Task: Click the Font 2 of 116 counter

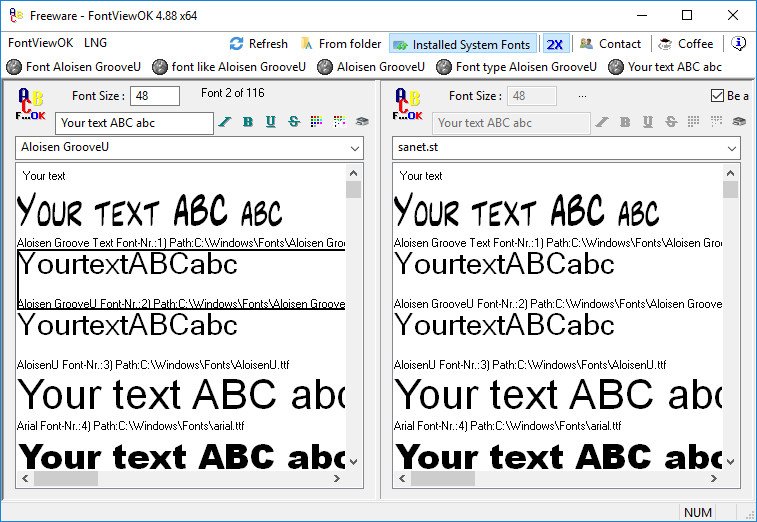Action: (233, 93)
